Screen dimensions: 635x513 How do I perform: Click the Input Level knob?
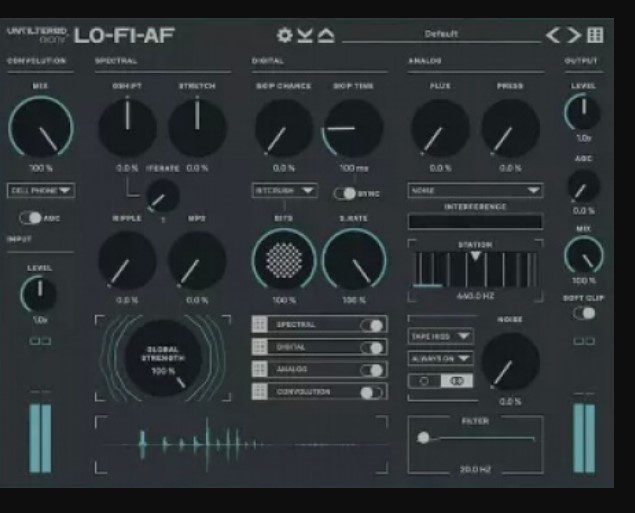(x=39, y=294)
